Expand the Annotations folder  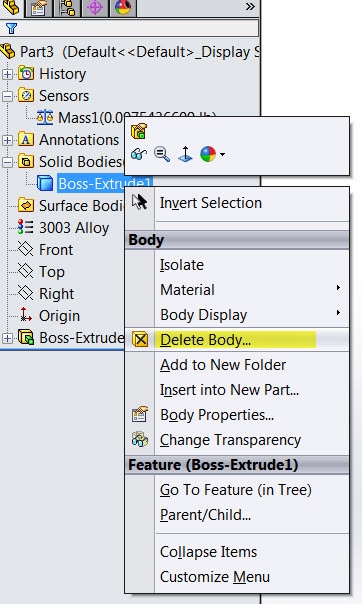pos(7,140)
